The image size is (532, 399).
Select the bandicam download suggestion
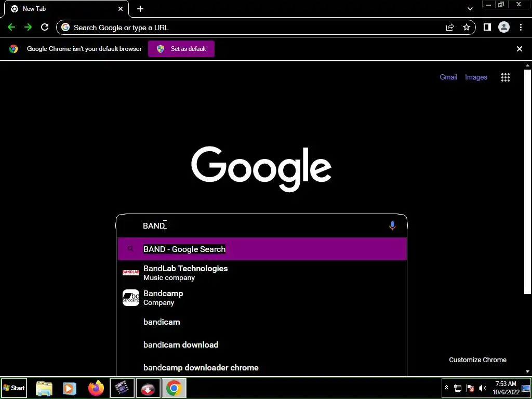click(262, 345)
